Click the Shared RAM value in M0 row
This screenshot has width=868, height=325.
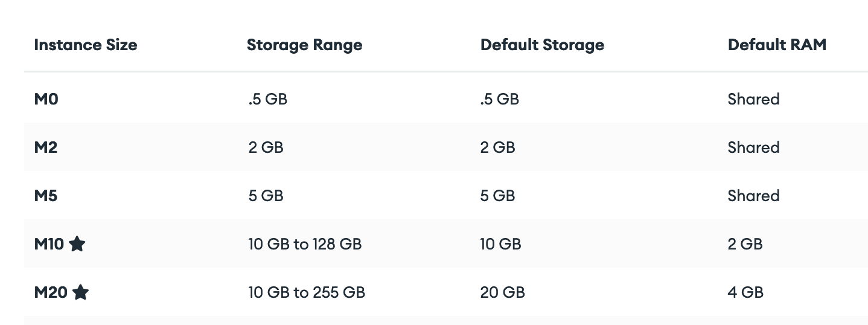click(753, 99)
